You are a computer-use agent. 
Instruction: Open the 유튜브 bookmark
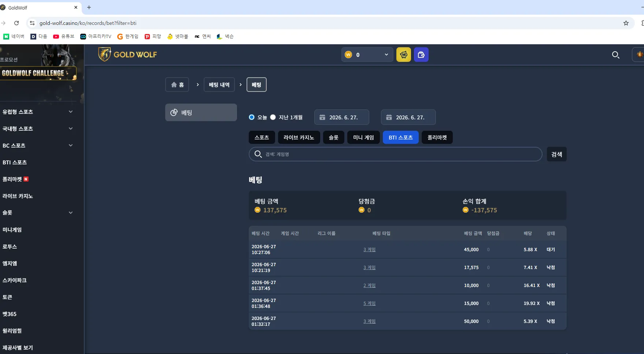(x=64, y=36)
